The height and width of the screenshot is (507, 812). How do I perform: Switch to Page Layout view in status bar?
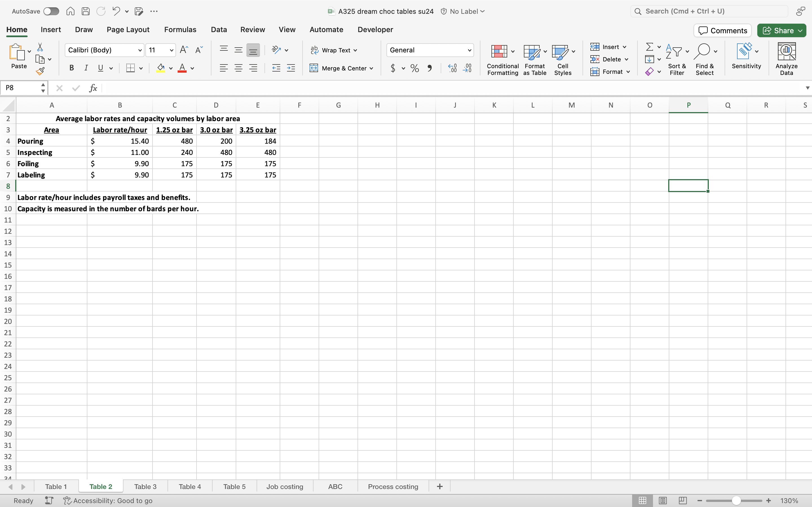pos(663,500)
